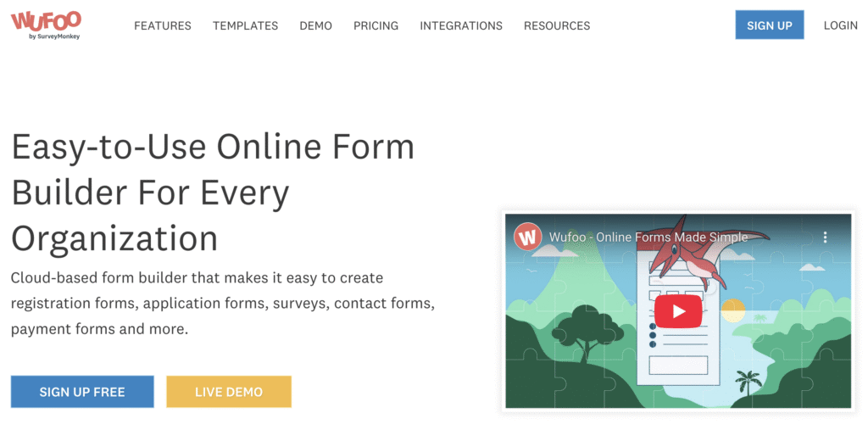This screenshot has width=868, height=430.
Task: Play the Wufoo YouTube video
Action: tap(678, 311)
